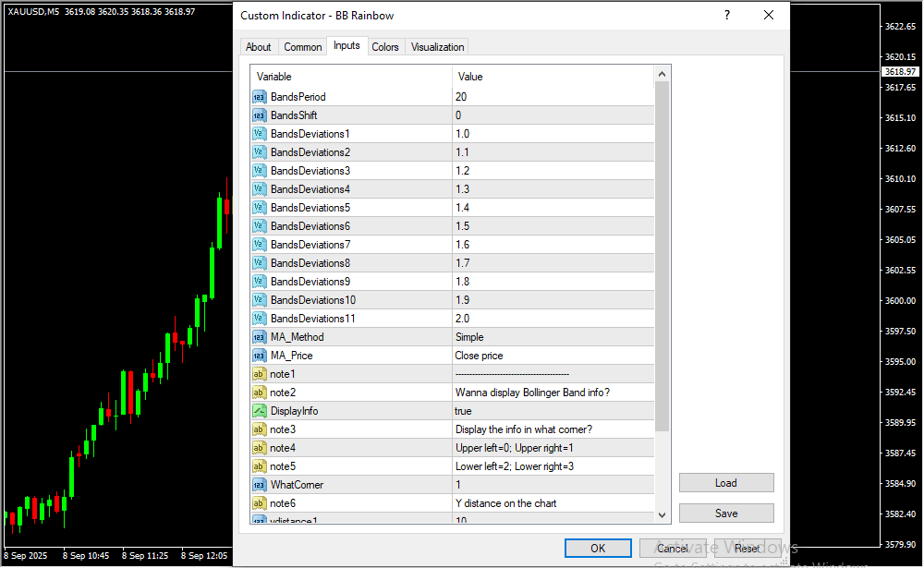This screenshot has height=568, width=924.
Task: Click the DisplayInfo boolean type icon
Action: click(259, 411)
